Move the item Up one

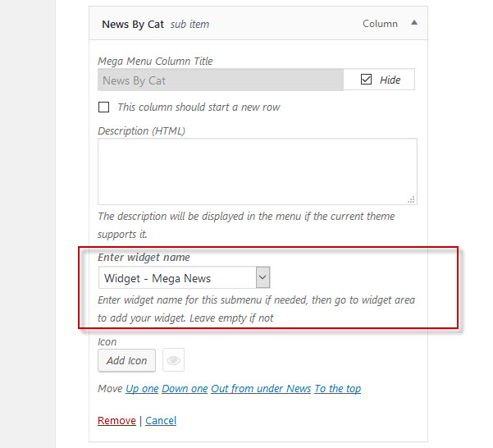point(142,389)
